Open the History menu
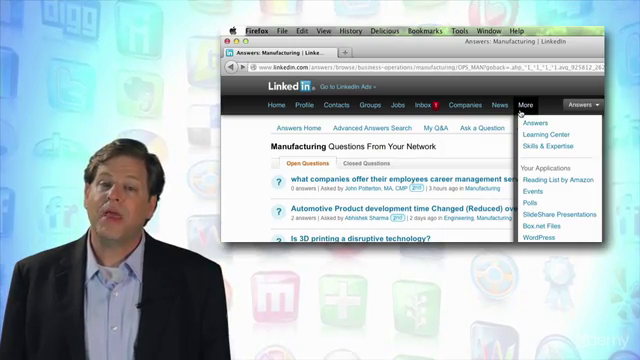The width and height of the screenshot is (640, 360). [351, 31]
